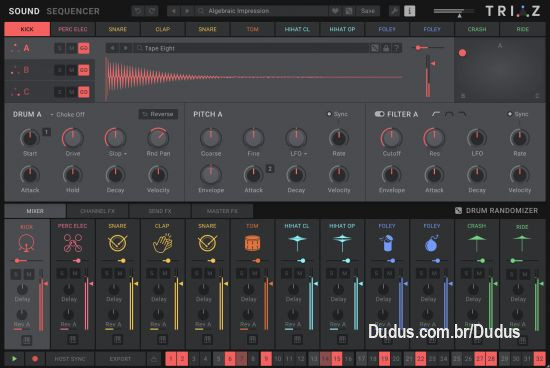Click the kick drum icon in the mixer

(x=26, y=243)
